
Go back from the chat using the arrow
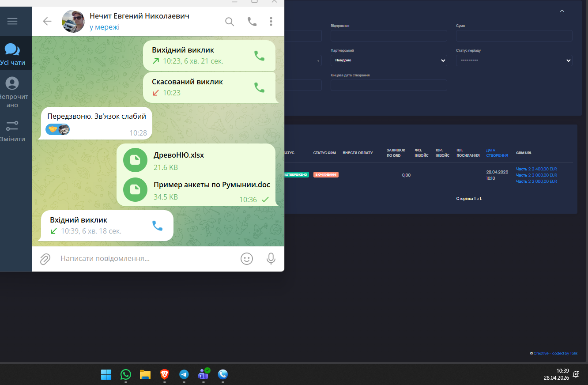47,21
